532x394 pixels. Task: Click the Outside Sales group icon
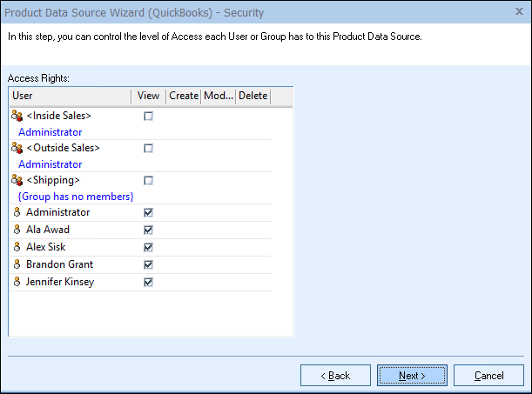point(17,148)
